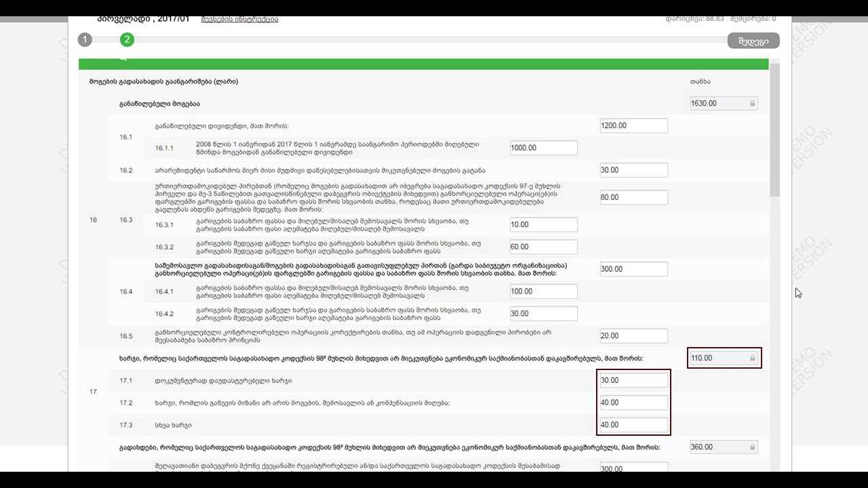Focus the 80.00 field in row 16.3

tap(633, 197)
